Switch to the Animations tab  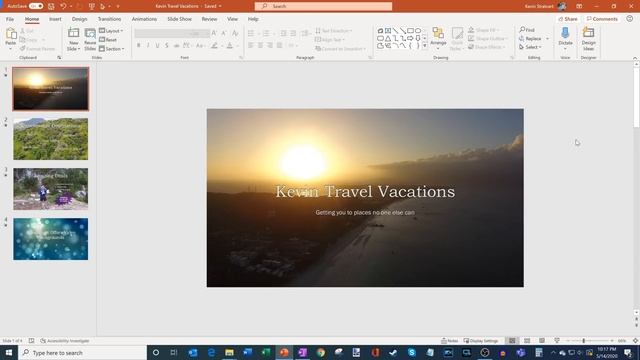coord(144,19)
